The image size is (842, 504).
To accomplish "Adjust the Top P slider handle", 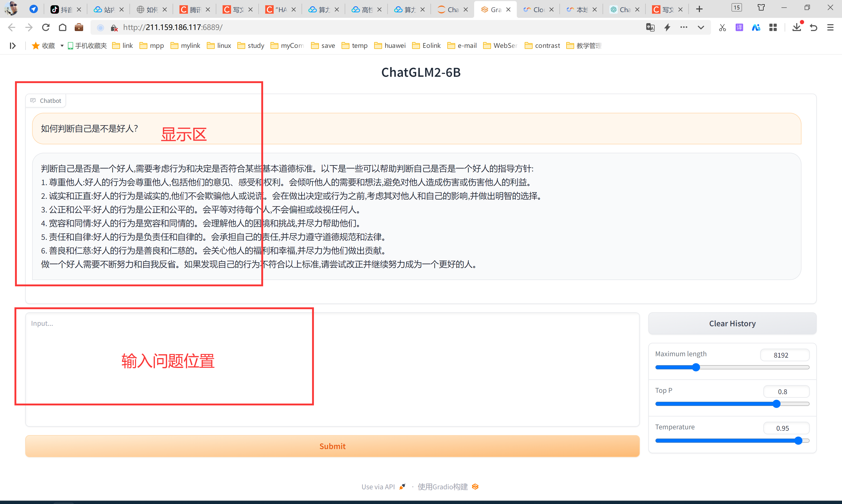I will tap(776, 404).
